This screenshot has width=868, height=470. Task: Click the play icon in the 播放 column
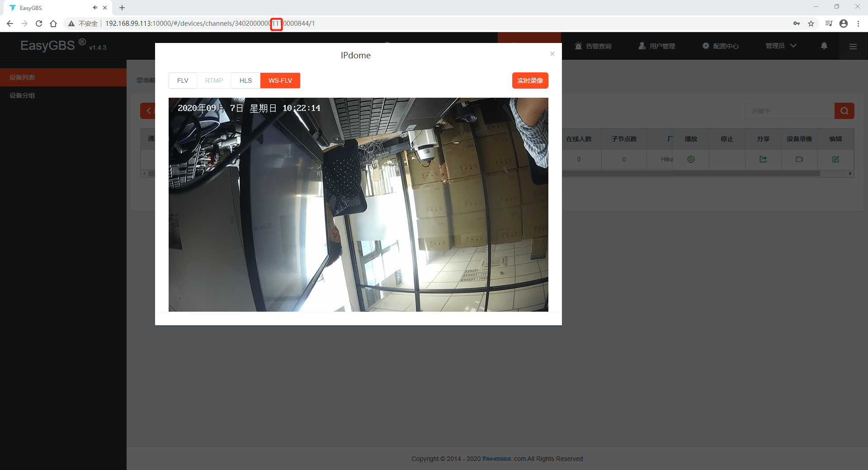(x=691, y=159)
